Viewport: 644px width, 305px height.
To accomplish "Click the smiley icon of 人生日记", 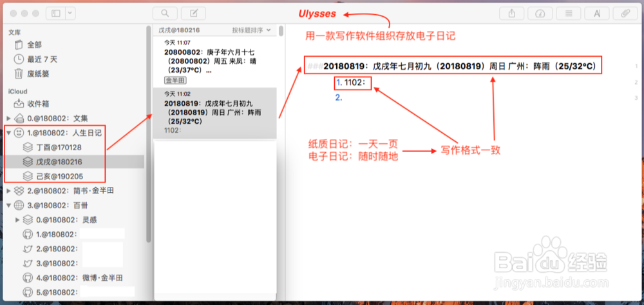I will click(x=19, y=133).
